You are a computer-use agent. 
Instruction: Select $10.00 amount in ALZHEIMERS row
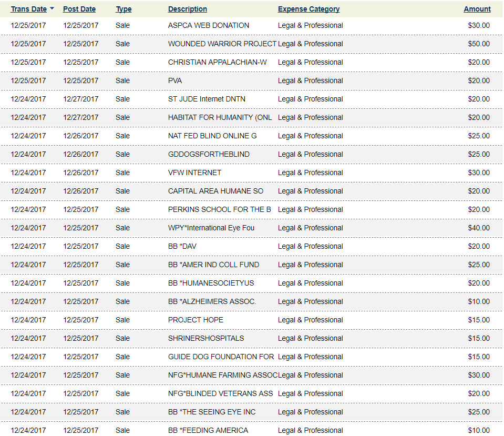[x=479, y=301]
